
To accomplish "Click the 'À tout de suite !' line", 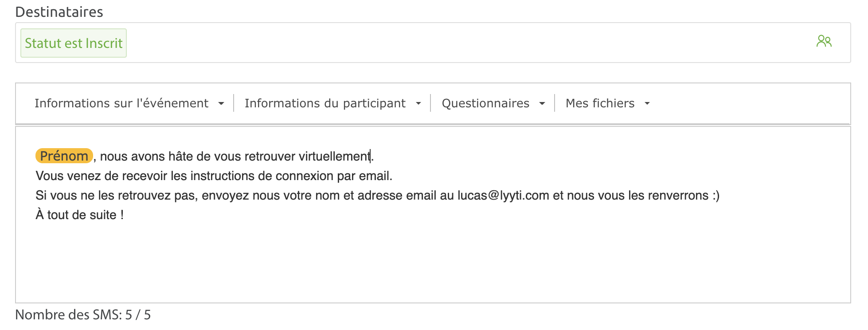I will [x=80, y=215].
